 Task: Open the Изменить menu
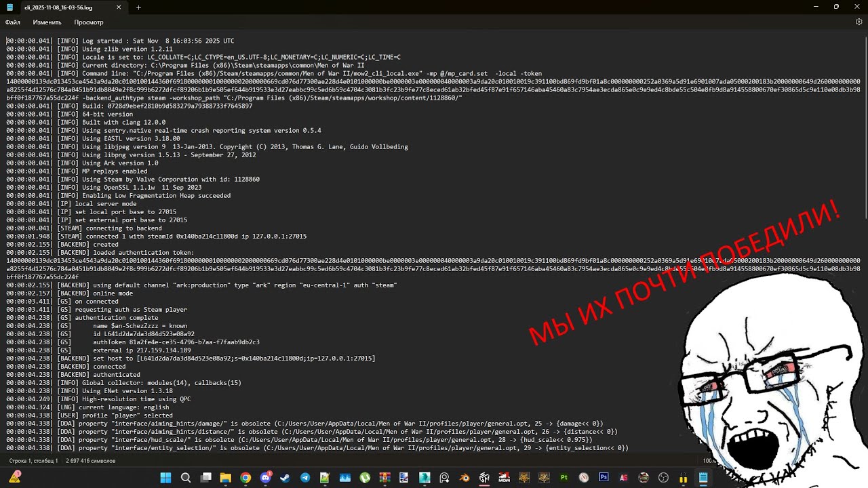[47, 22]
